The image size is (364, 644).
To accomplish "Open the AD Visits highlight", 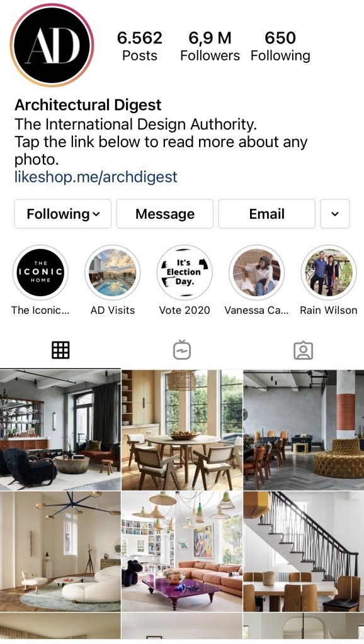I will [x=112, y=272].
